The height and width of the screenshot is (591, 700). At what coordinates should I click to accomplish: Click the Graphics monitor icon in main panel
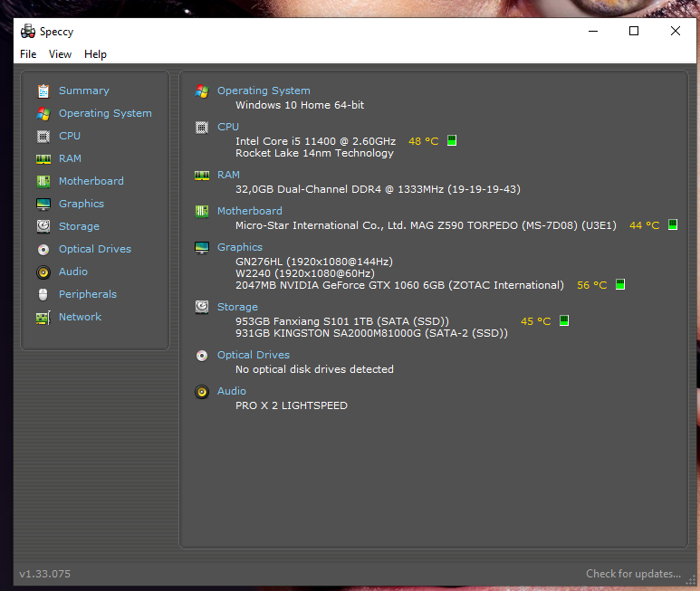tap(202, 248)
